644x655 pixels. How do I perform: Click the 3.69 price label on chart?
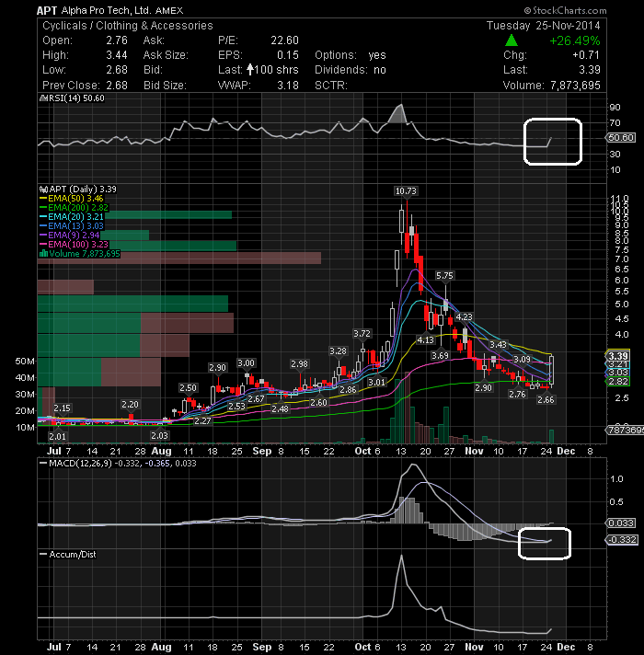pyautogui.click(x=440, y=356)
